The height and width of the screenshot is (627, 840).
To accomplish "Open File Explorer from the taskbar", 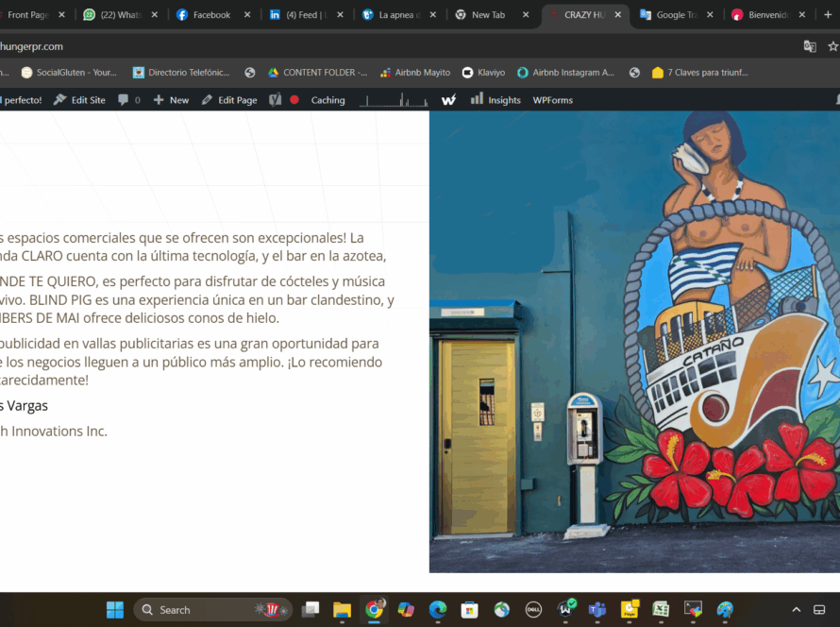I will [x=342, y=610].
